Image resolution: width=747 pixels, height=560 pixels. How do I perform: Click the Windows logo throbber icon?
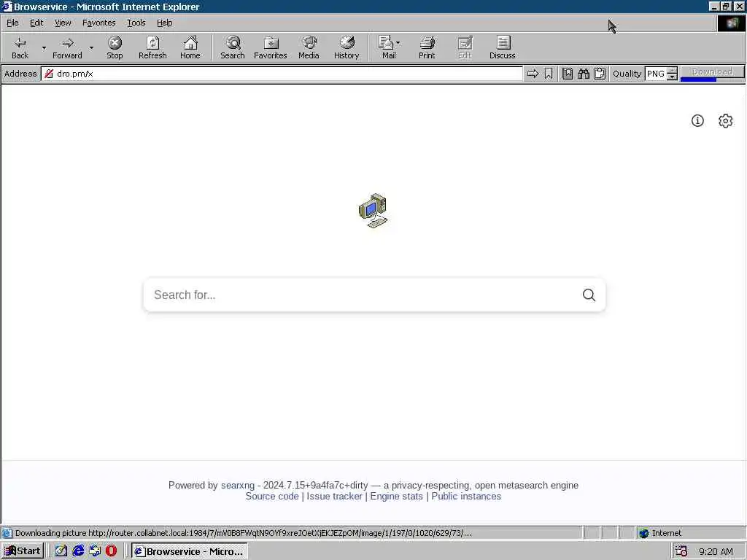pyautogui.click(x=731, y=23)
